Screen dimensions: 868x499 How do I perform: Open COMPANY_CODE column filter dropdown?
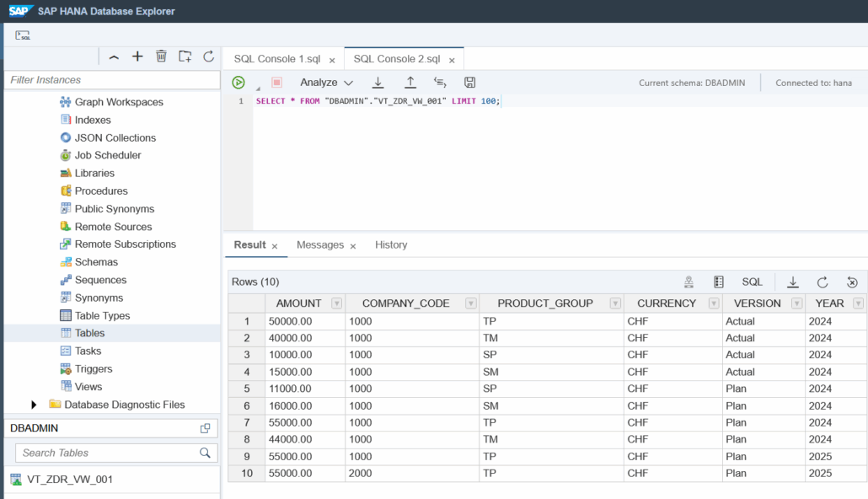471,303
